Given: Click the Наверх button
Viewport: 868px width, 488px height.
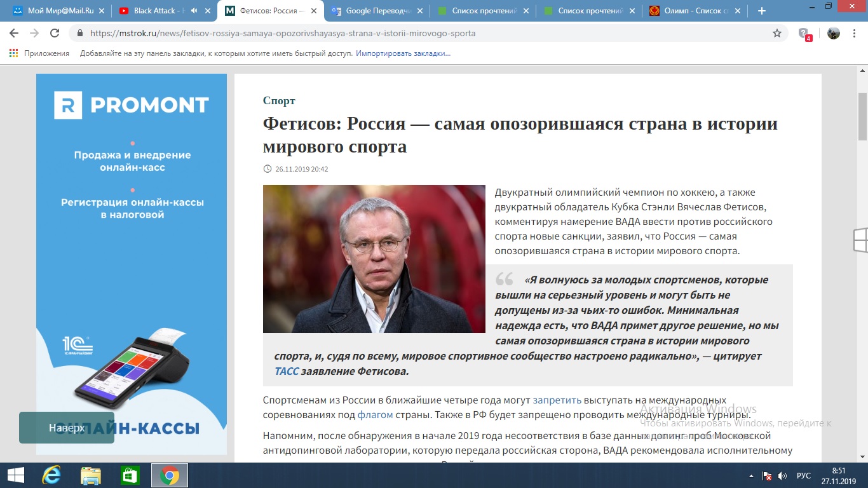Looking at the screenshot, I should [67, 428].
